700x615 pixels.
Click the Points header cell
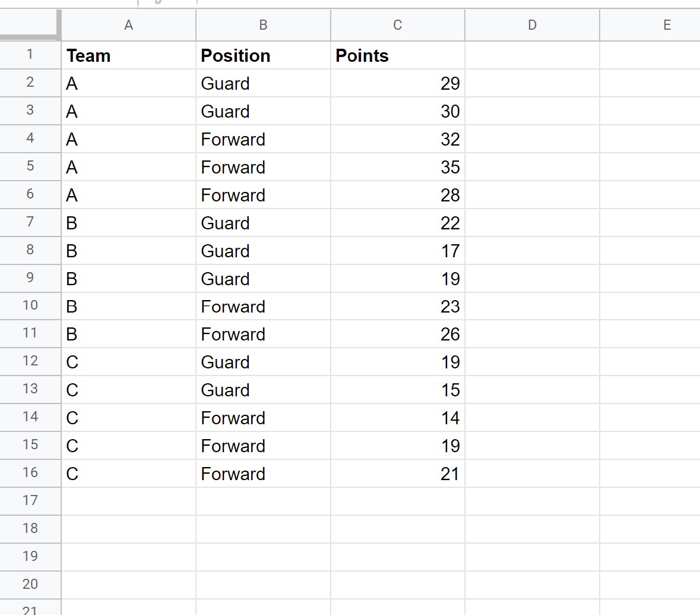pos(398,55)
